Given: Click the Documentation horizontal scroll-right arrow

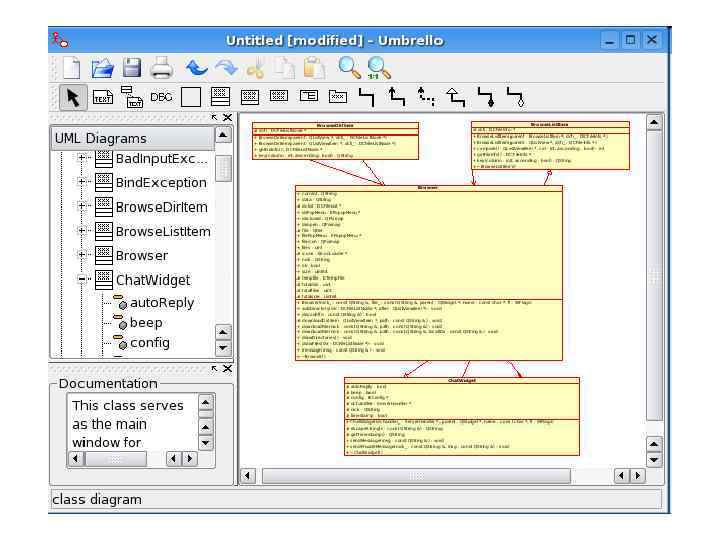Looking at the screenshot, I should coord(190,459).
